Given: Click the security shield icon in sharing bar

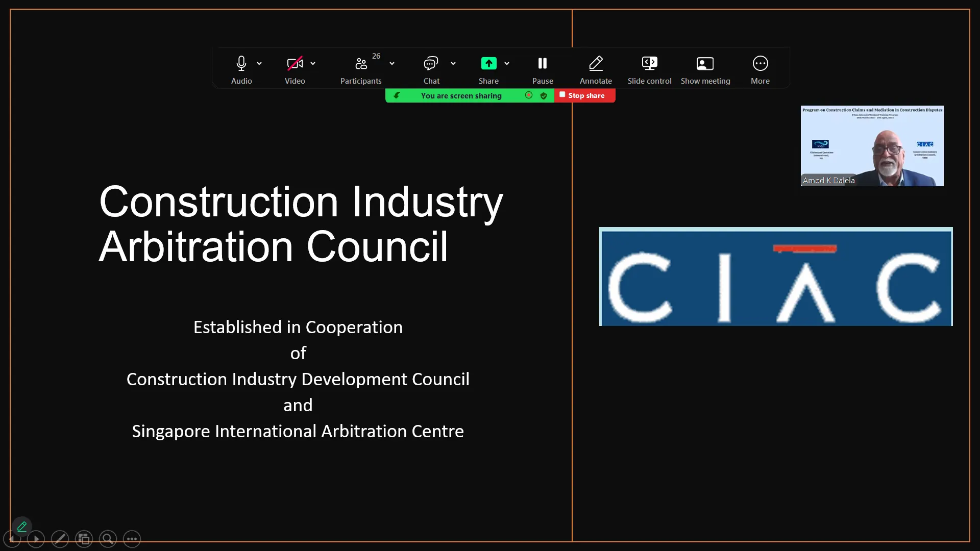Looking at the screenshot, I should pos(544,95).
